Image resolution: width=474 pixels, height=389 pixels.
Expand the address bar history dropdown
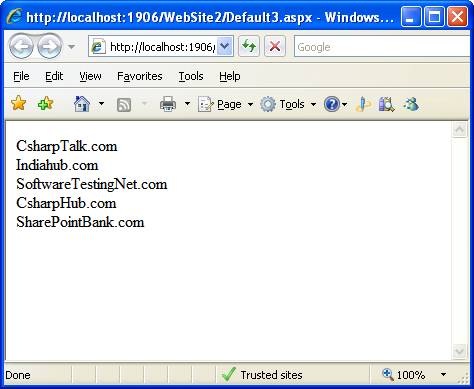click(225, 46)
